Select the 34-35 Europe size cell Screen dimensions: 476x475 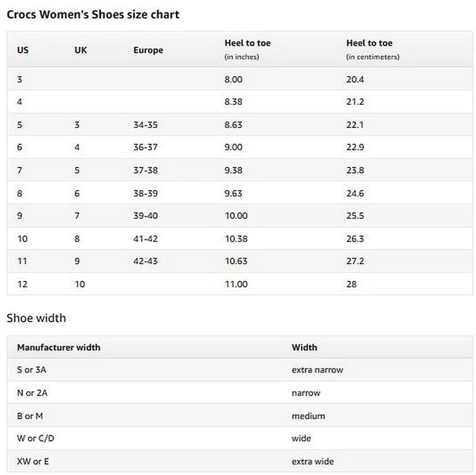coord(145,125)
